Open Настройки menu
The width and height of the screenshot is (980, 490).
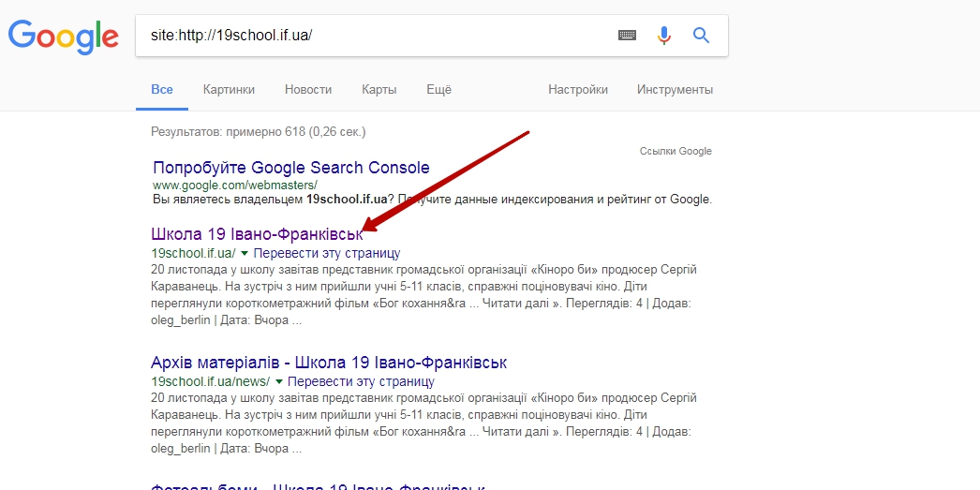coord(578,89)
